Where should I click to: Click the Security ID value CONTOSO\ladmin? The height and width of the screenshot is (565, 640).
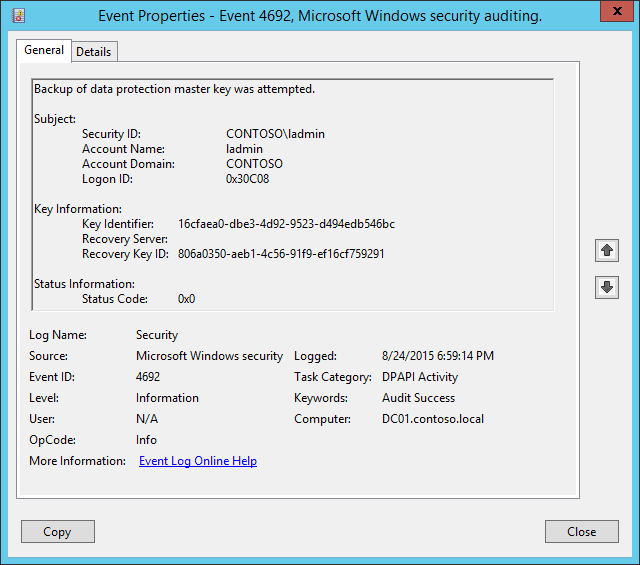[x=275, y=134]
